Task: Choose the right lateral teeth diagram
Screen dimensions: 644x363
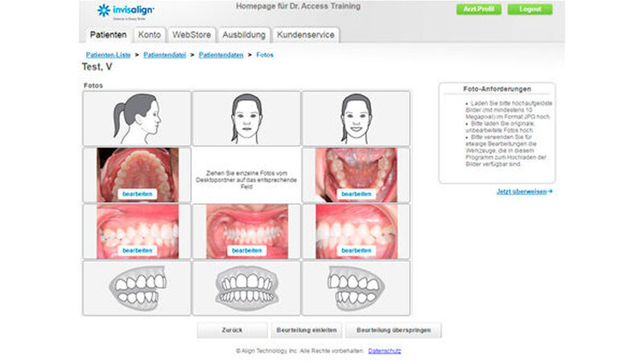Action: [137, 288]
